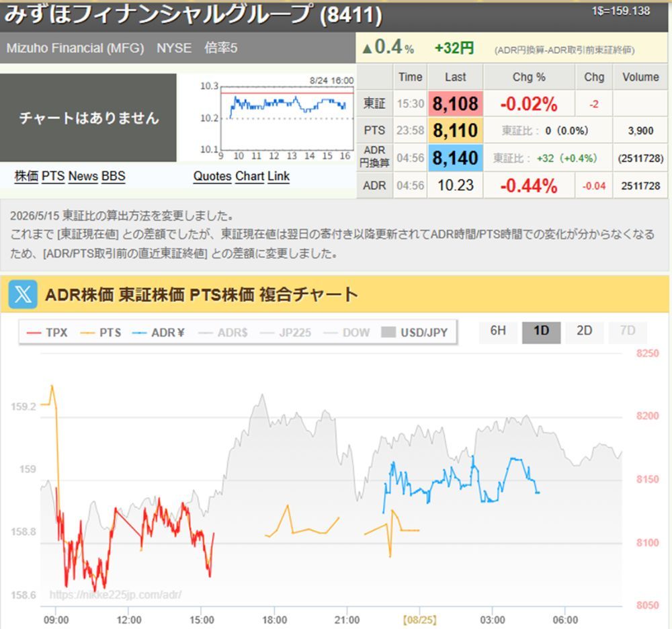Screen dimensions: 672x629
Task: Click the -0.44% ADR change value
Action: [x=529, y=185]
